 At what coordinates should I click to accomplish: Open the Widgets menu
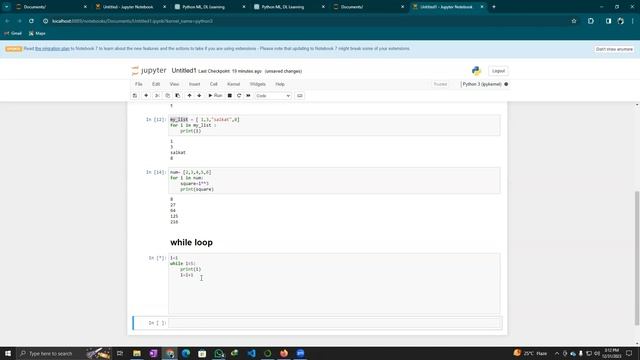click(258, 84)
